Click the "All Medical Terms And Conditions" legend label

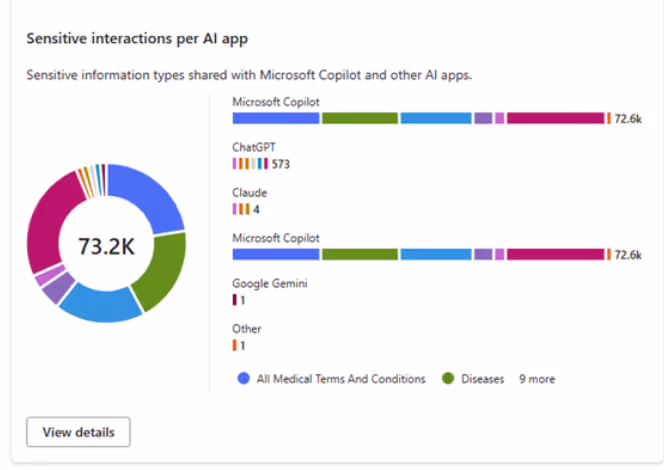pos(341,379)
